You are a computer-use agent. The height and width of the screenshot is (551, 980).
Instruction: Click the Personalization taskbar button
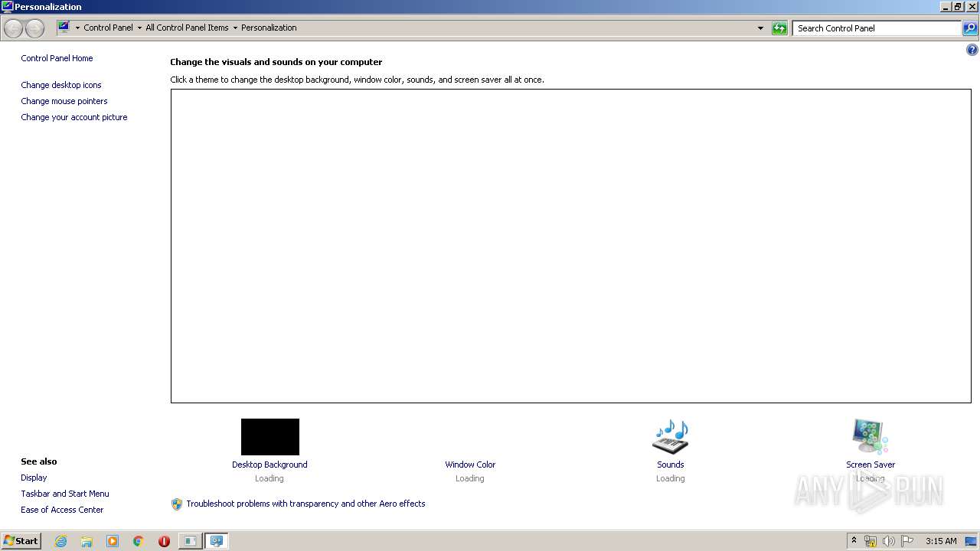coord(217,541)
